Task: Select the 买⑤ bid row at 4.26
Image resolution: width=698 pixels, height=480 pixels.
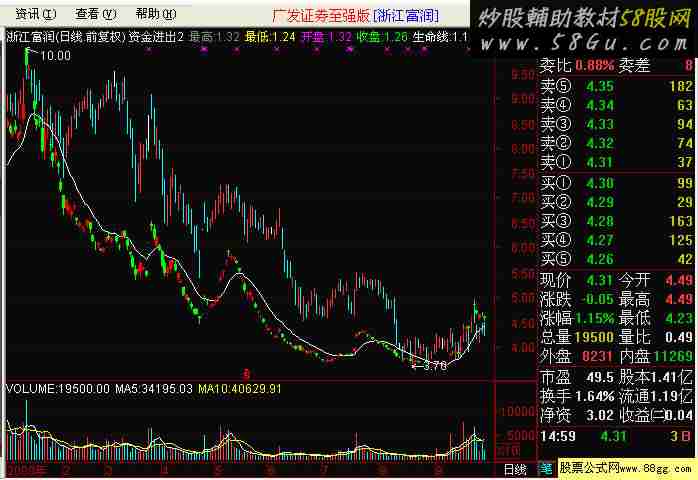Action: (x=617, y=259)
